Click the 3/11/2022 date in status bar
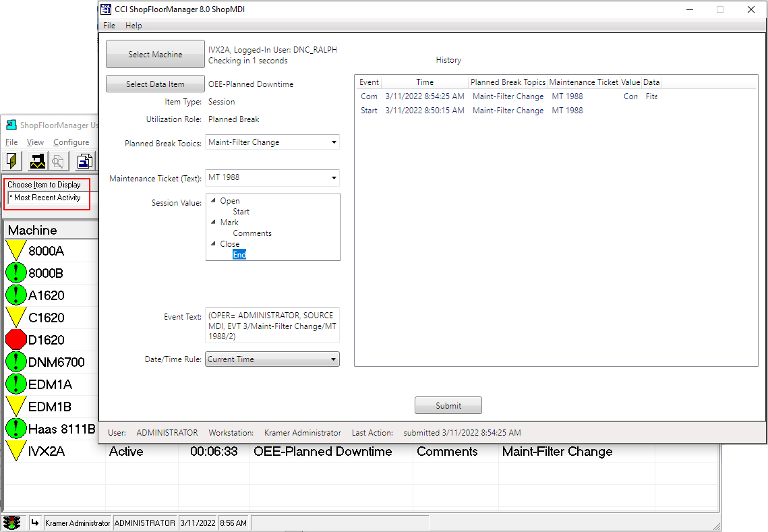Screen dimensions: 768x532 [x=198, y=523]
